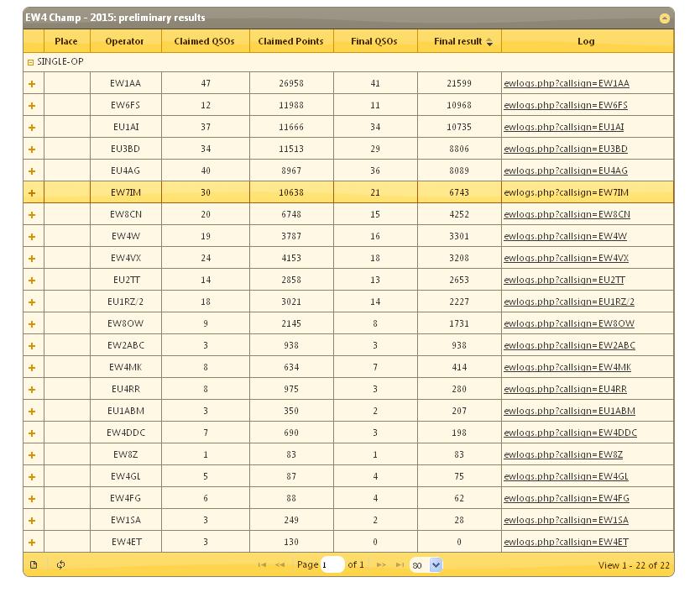Open the EU1RZ/2 log link

pos(568,302)
